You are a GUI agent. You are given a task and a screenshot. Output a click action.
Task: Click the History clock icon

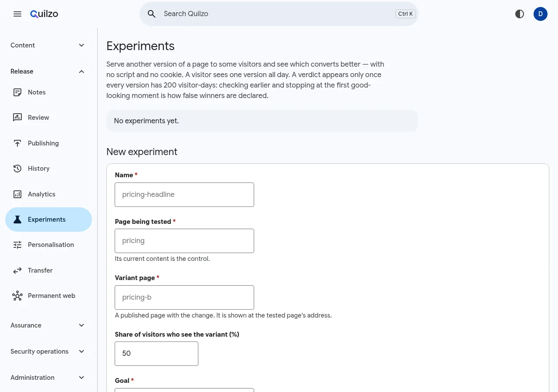tap(17, 169)
